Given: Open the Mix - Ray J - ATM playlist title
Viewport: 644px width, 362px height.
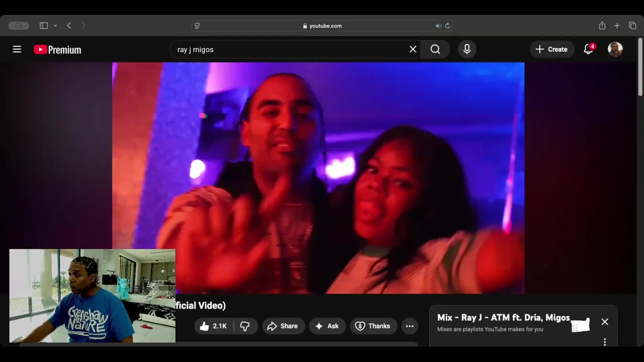Looking at the screenshot, I should pos(504,318).
